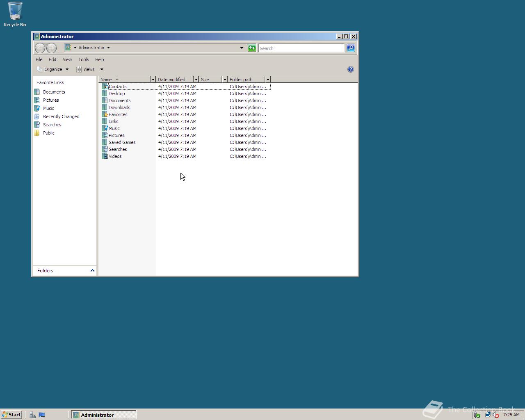The image size is (525, 420).
Task: Open Date modified column filter dropdown
Action: (x=196, y=80)
